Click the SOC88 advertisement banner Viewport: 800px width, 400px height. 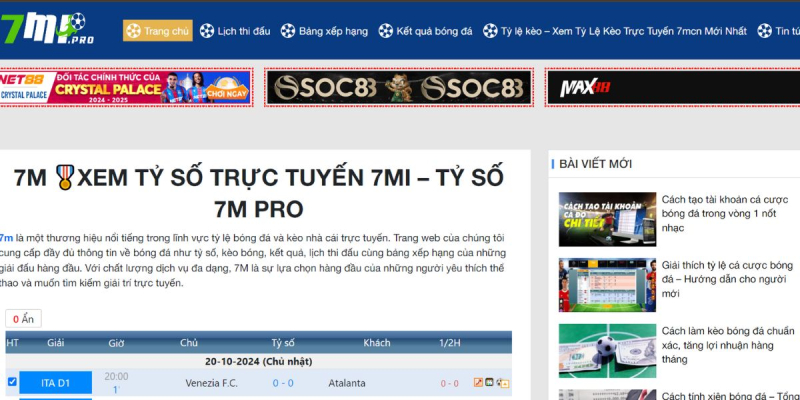(398, 88)
